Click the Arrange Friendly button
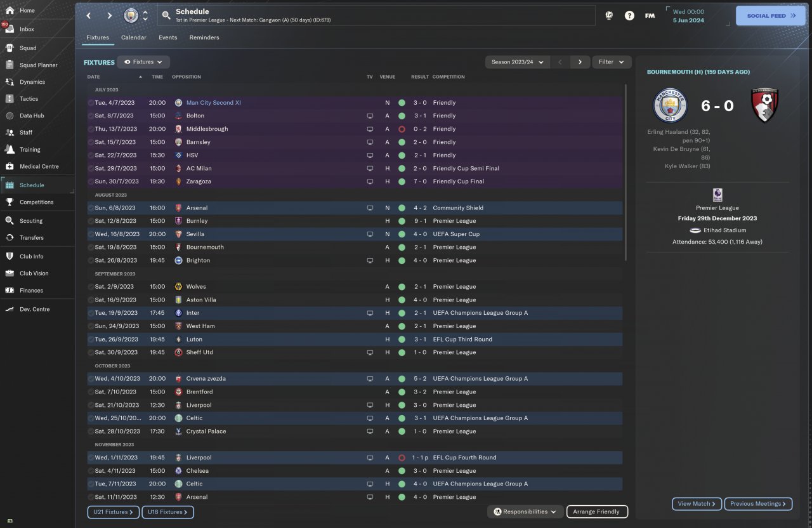The image size is (812, 528). coord(597,511)
